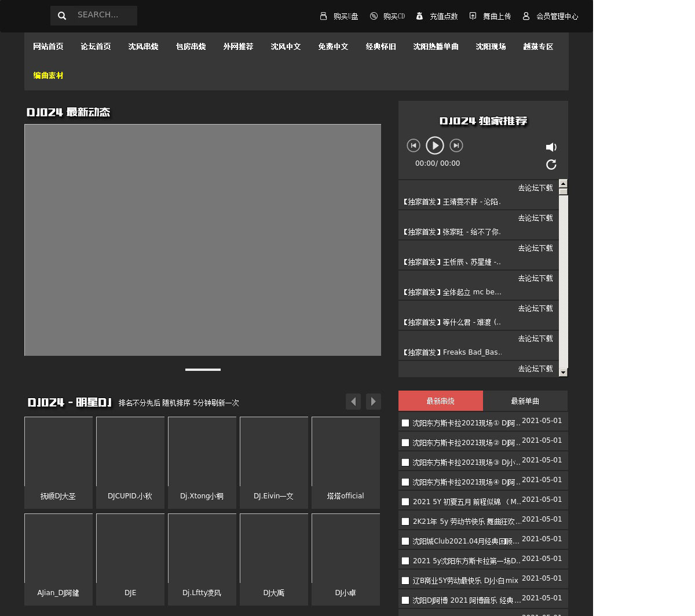695x616 pixels.
Task: Click the yellow 编曲素材 link
Action: [48, 75]
